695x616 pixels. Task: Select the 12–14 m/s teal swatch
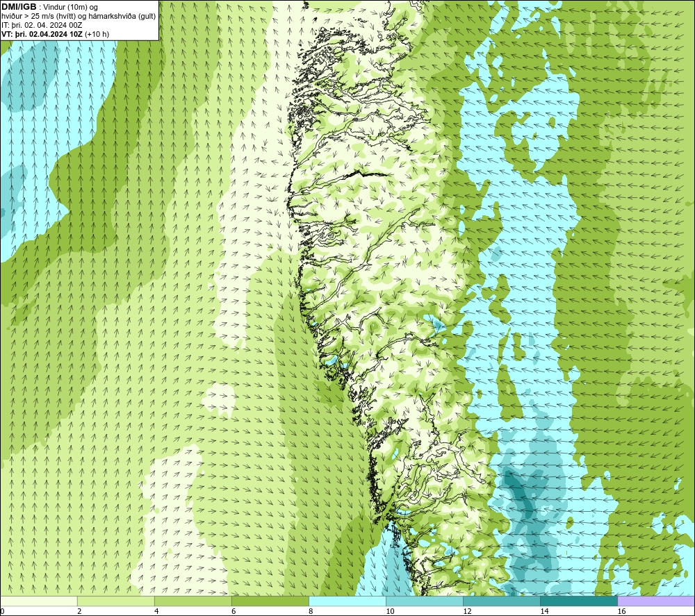point(501,601)
